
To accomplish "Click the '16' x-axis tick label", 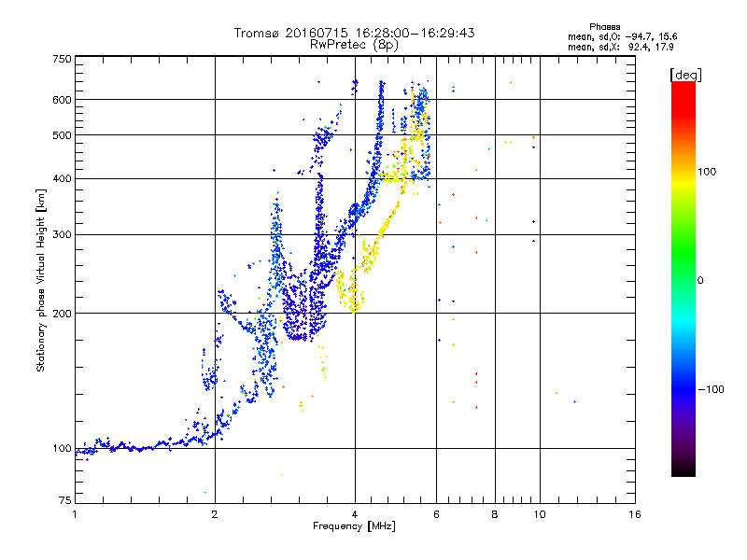I will coord(635,514).
